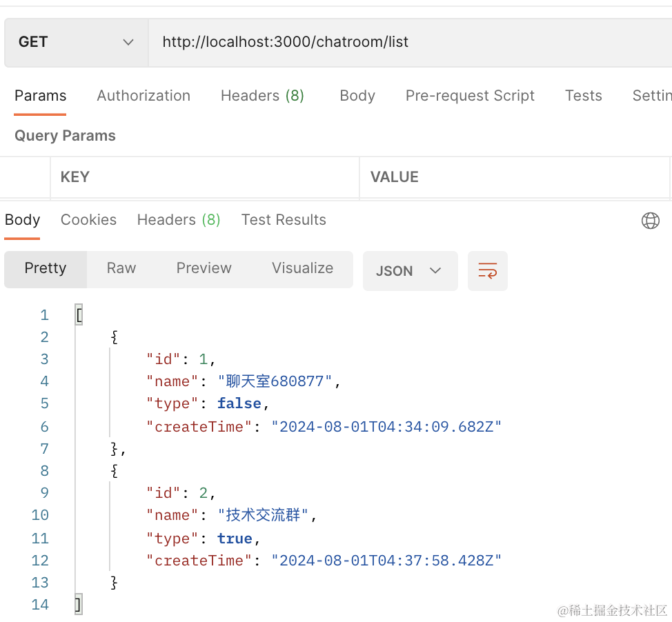Image resolution: width=672 pixels, height=622 pixels.
Task: Open the GET method dropdown
Action: (76, 42)
